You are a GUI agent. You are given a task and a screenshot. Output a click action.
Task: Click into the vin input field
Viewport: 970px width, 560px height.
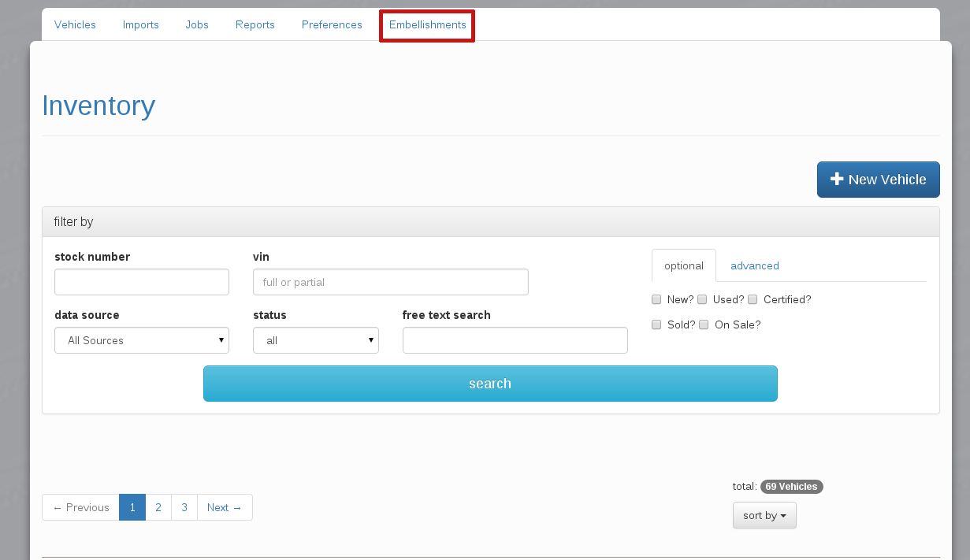click(x=390, y=282)
